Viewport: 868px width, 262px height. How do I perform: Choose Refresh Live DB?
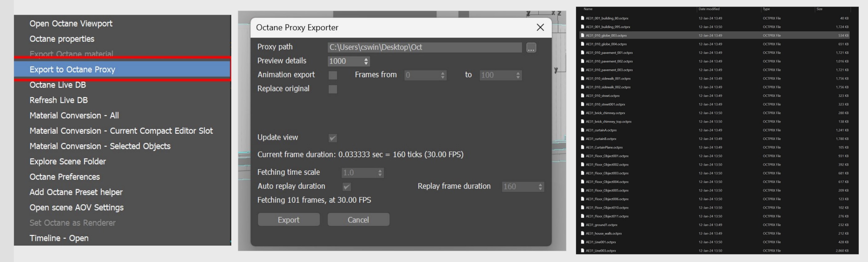coord(59,100)
